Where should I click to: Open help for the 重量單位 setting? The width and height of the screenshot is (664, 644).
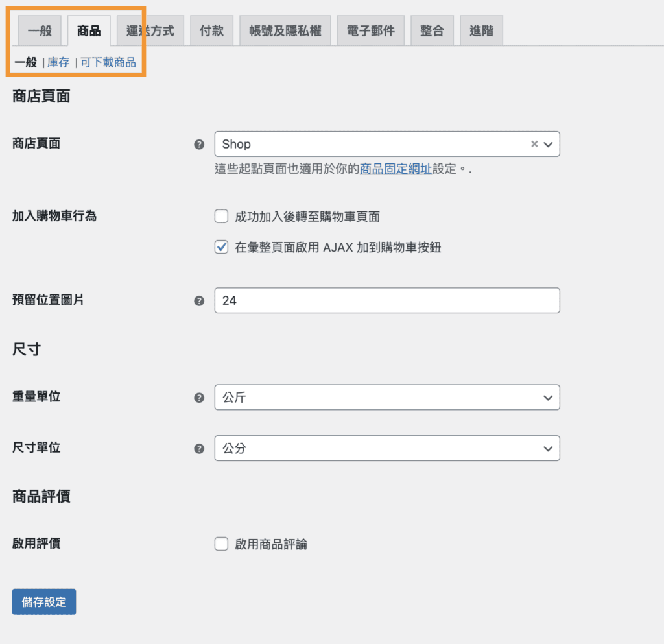199,398
